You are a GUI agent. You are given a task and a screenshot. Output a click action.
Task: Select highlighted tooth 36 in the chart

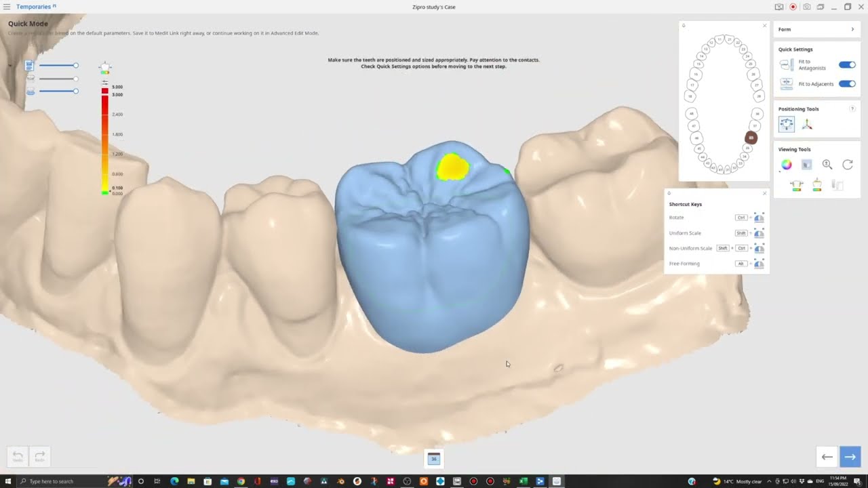click(751, 138)
